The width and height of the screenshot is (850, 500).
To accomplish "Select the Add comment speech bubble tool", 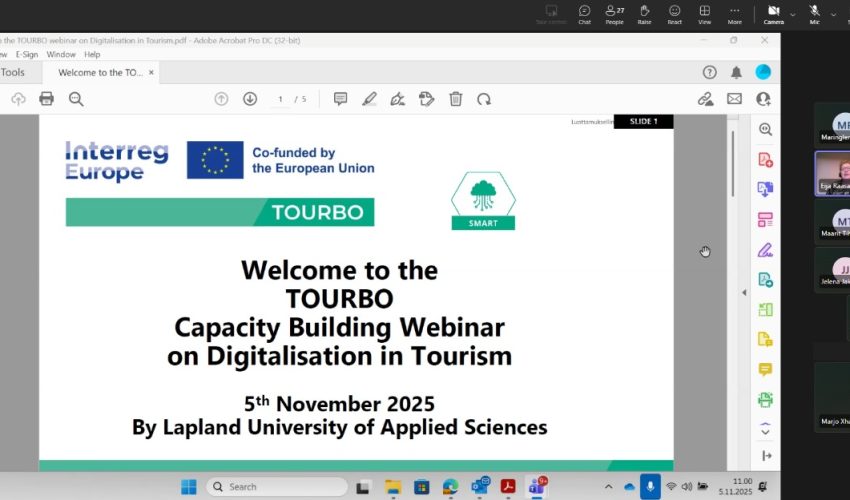I will coord(340,99).
